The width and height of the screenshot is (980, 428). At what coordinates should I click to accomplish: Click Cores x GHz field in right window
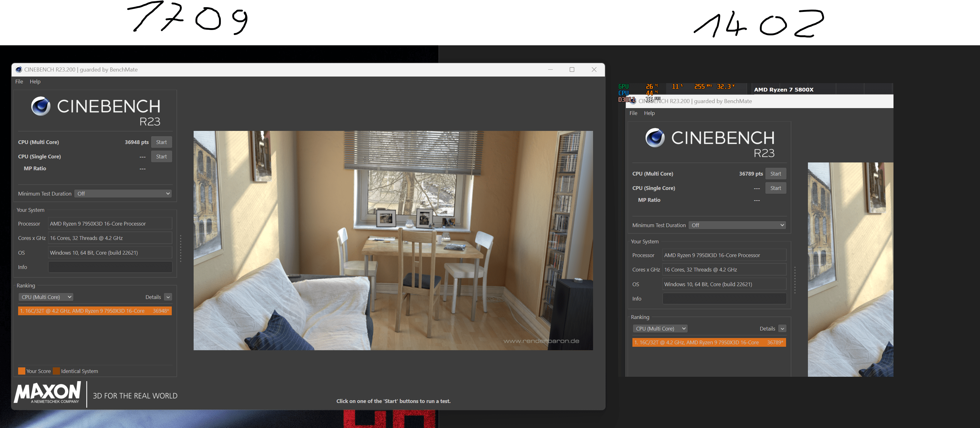(724, 270)
